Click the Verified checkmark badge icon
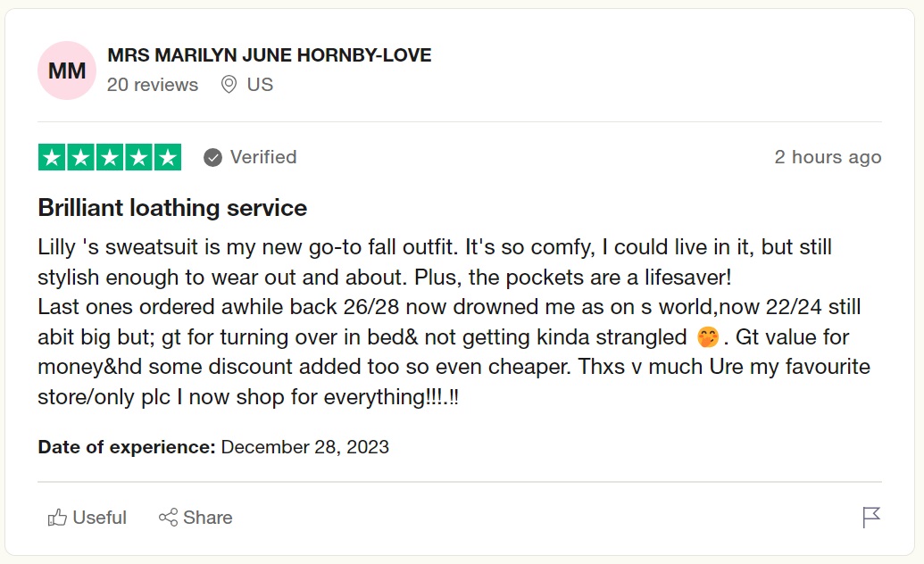 tap(212, 158)
